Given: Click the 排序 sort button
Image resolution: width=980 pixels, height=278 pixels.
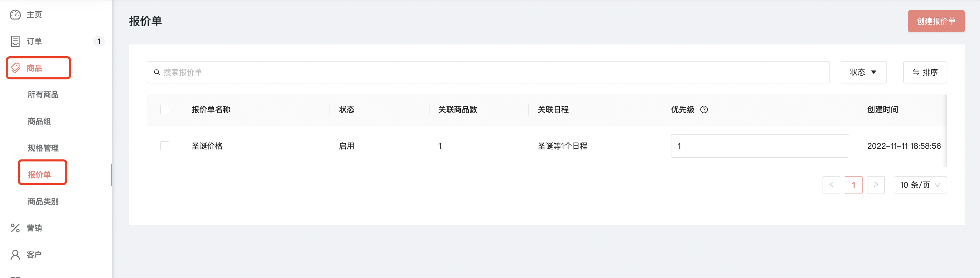Looking at the screenshot, I should coord(925,72).
